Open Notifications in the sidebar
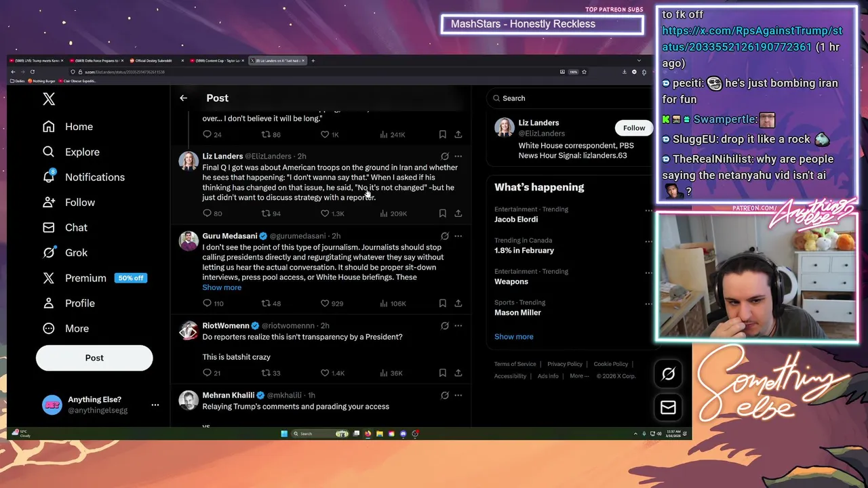 (83, 177)
